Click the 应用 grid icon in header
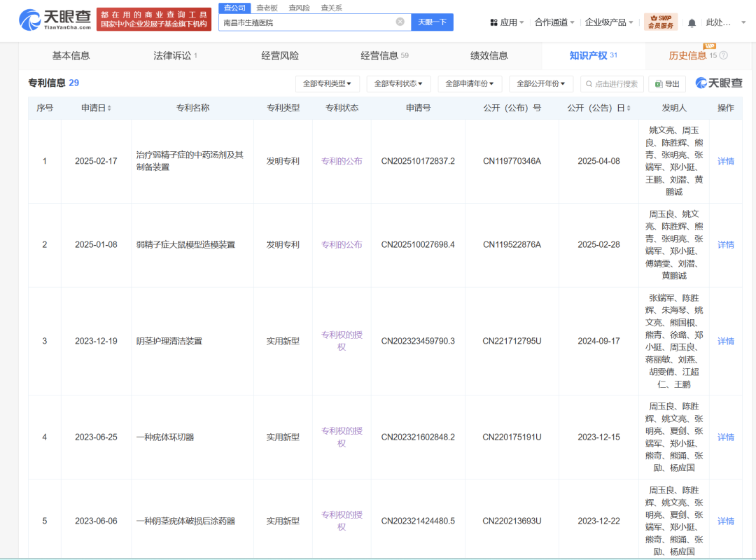Screen dimensions: 756x560 tap(494, 22)
